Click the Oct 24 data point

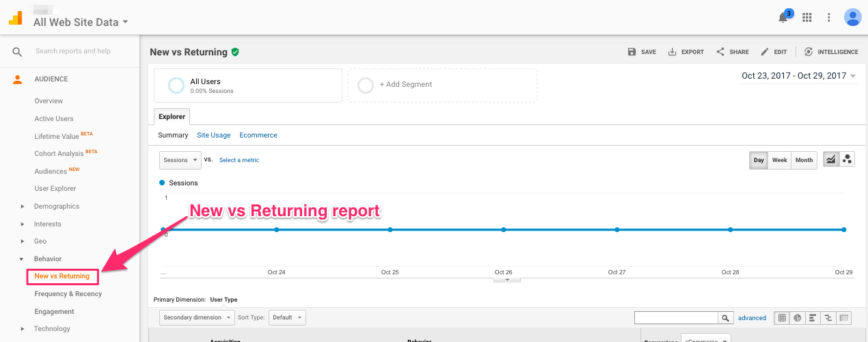tap(277, 230)
